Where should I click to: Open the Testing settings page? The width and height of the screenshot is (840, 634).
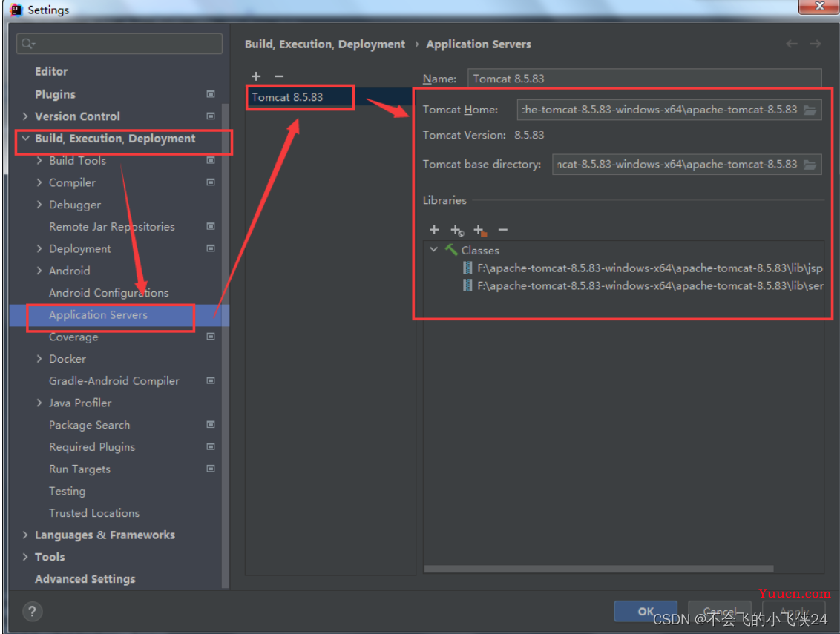[x=68, y=491]
